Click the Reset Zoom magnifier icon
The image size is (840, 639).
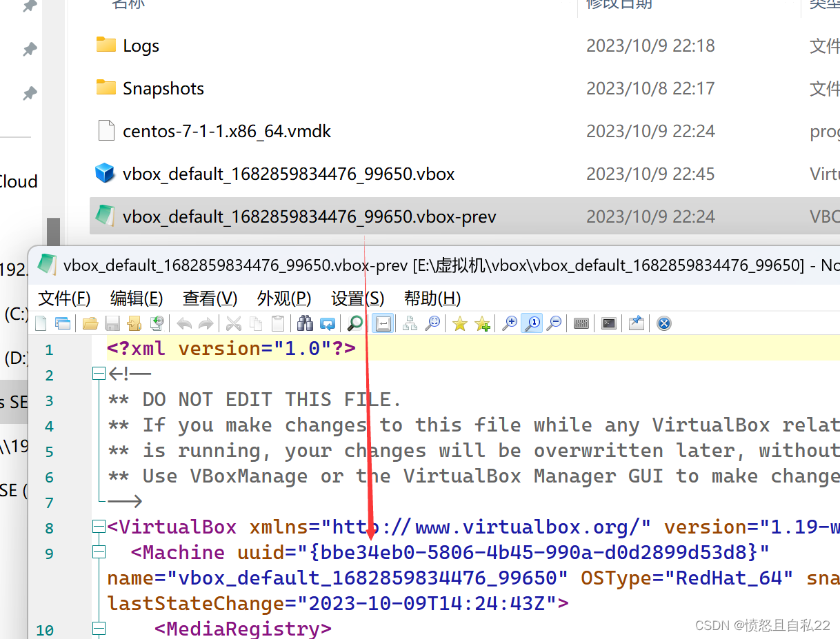click(533, 323)
